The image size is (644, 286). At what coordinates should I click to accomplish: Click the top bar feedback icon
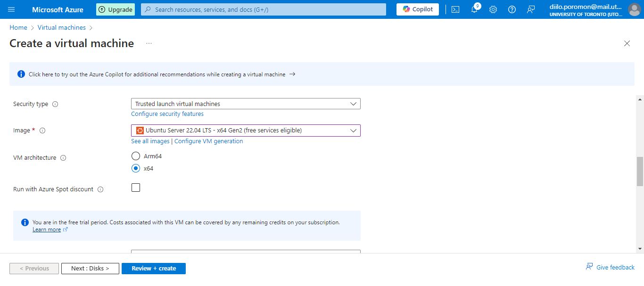coord(531,9)
